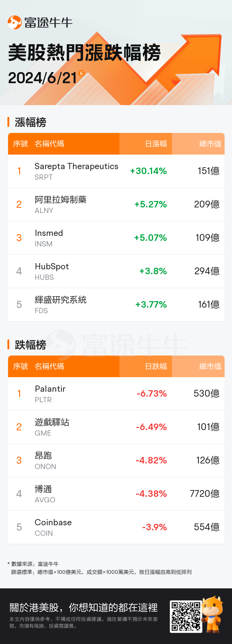
Task: Select the 日跌幅 column header
Action: (156, 366)
